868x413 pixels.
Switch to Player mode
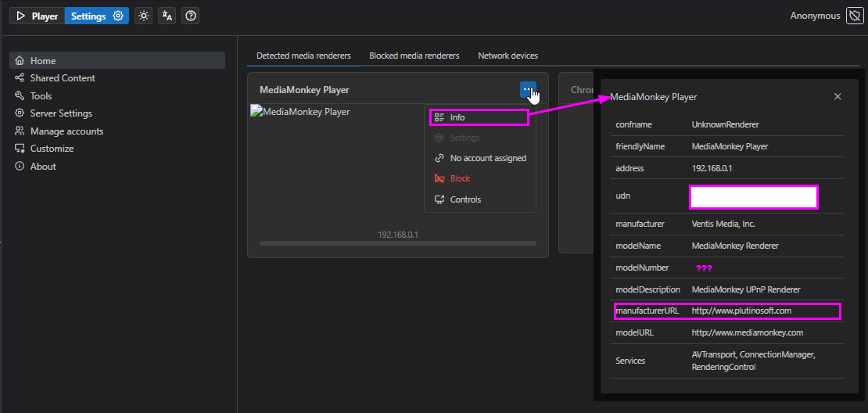point(37,16)
